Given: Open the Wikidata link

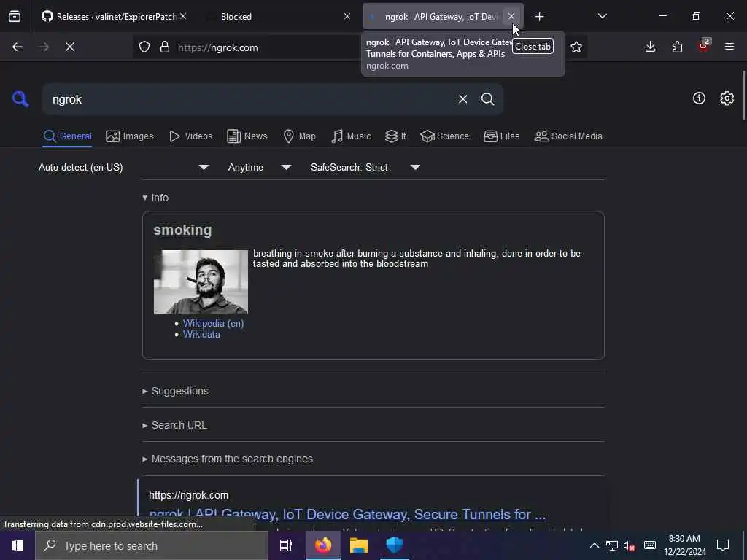Looking at the screenshot, I should tap(201, 334).
